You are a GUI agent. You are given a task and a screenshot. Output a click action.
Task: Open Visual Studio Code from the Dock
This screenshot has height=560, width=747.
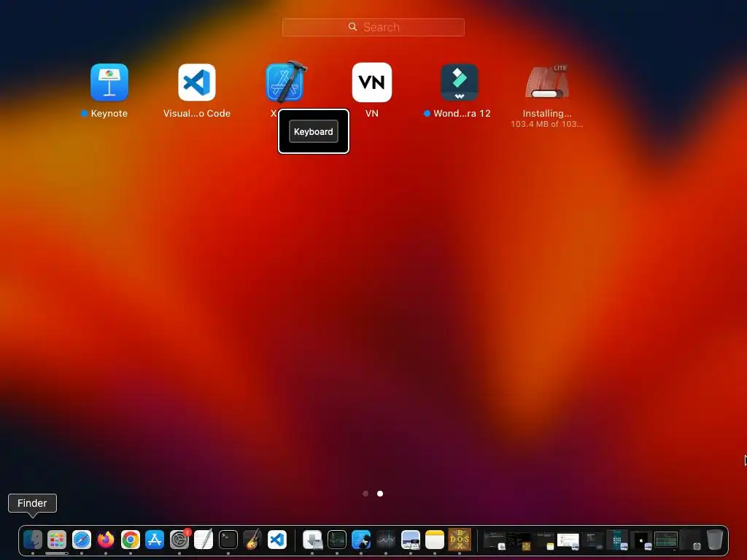[276, 540]
